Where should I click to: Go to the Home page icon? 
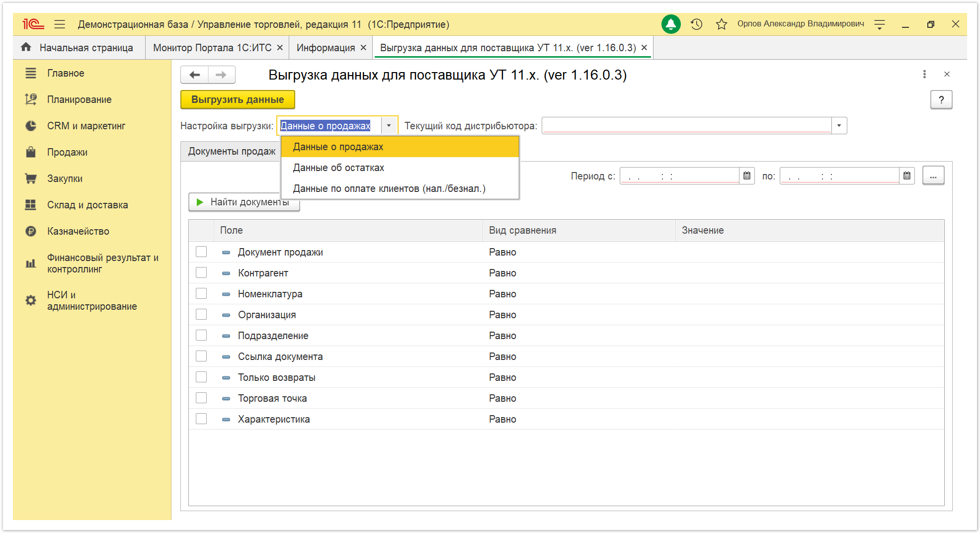tap(26, 47)
